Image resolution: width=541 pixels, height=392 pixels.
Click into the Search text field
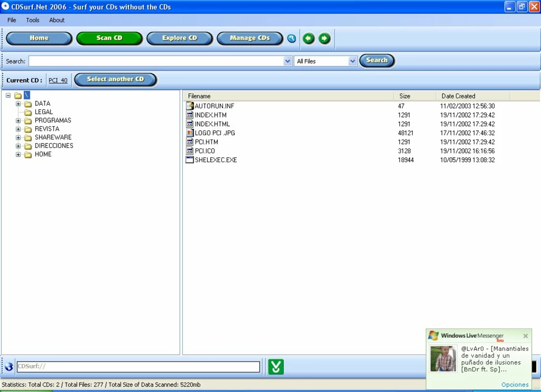click(157, 61)
